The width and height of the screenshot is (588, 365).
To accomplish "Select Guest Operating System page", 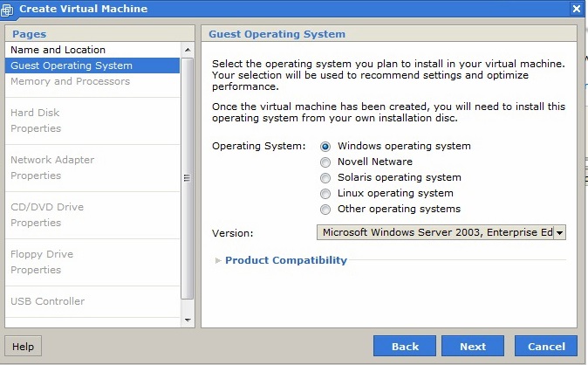I will [92, 65].
